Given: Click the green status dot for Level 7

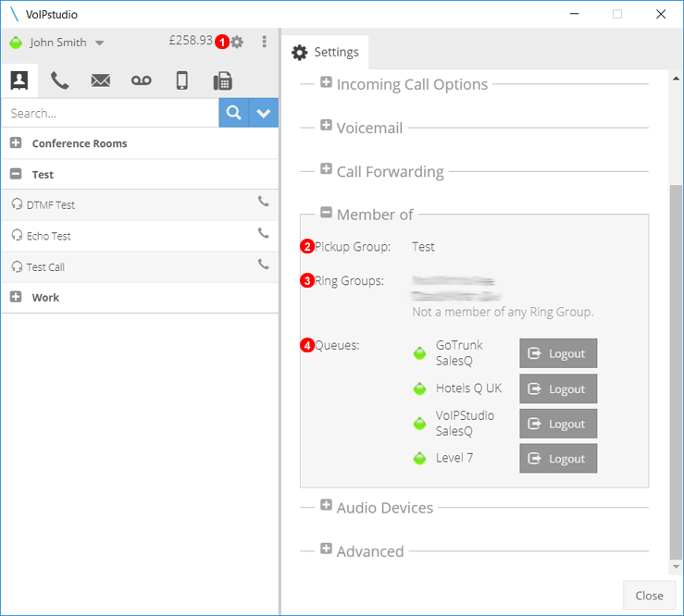Looking at the screenshot, I should pos(419,458).
